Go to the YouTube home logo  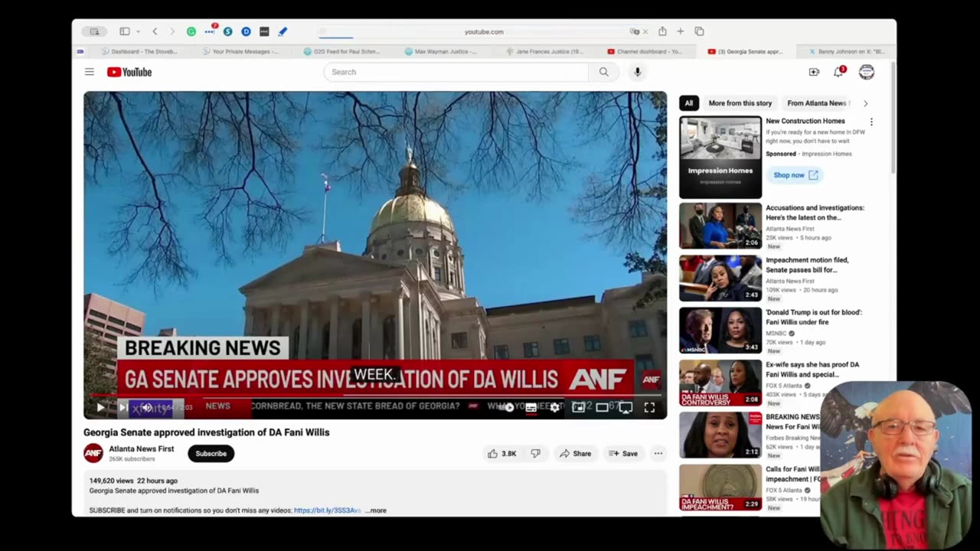(129, 72)
